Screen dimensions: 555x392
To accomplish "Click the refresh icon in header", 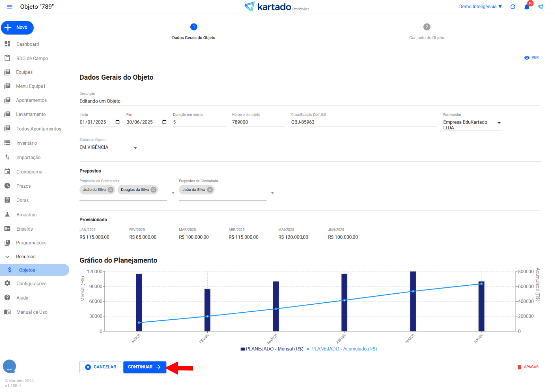I will pos(513,7).
